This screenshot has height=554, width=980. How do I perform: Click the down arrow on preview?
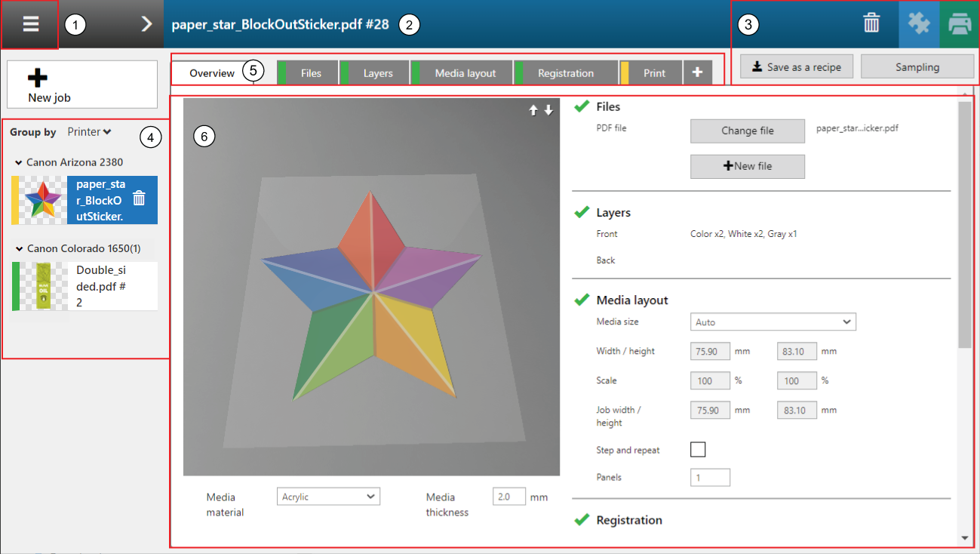tap(548, 110)
